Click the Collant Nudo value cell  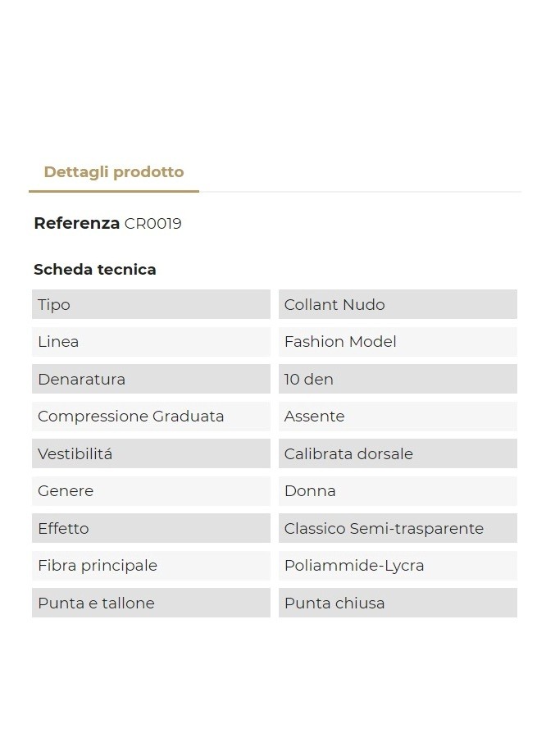(398, 305)
